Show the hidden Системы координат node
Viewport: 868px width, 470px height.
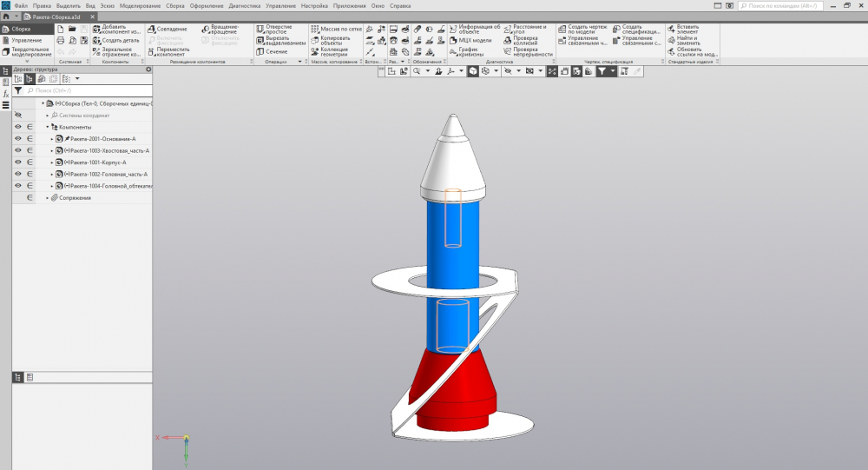point(17,115)
